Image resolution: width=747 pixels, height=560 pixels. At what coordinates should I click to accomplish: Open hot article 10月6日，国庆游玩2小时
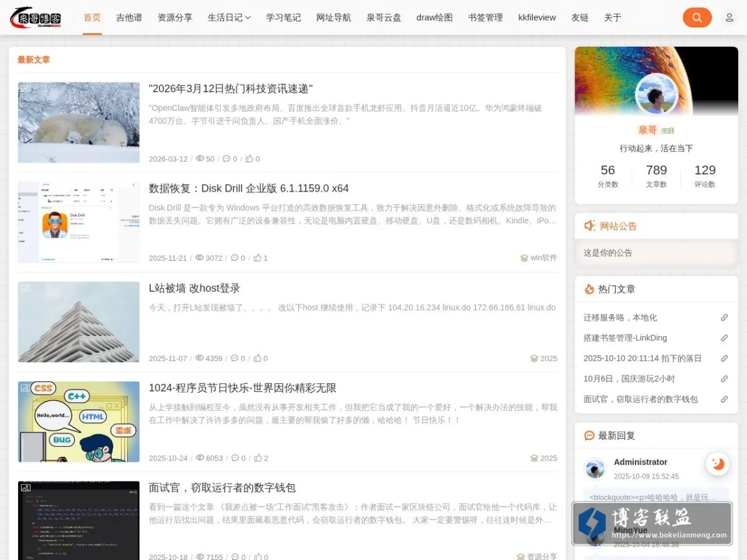[x=629, y=379]
